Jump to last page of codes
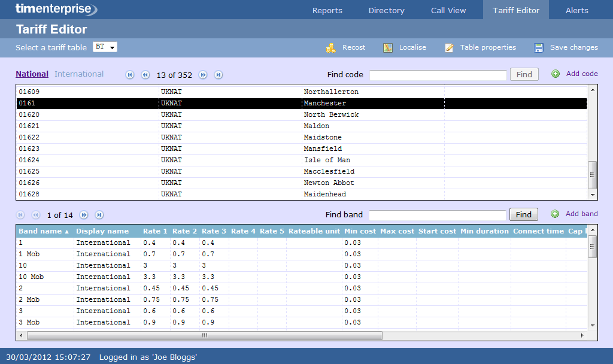The height and width of the screenshot is (364, 613). [x=219, y=75]
